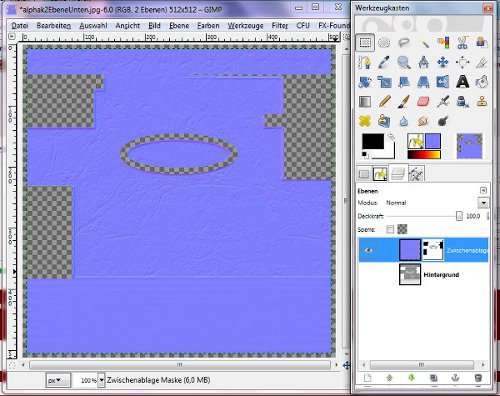
Task: Open the Modus Normal dropdown
Action: pyautogui.click(x=483, y=203)
